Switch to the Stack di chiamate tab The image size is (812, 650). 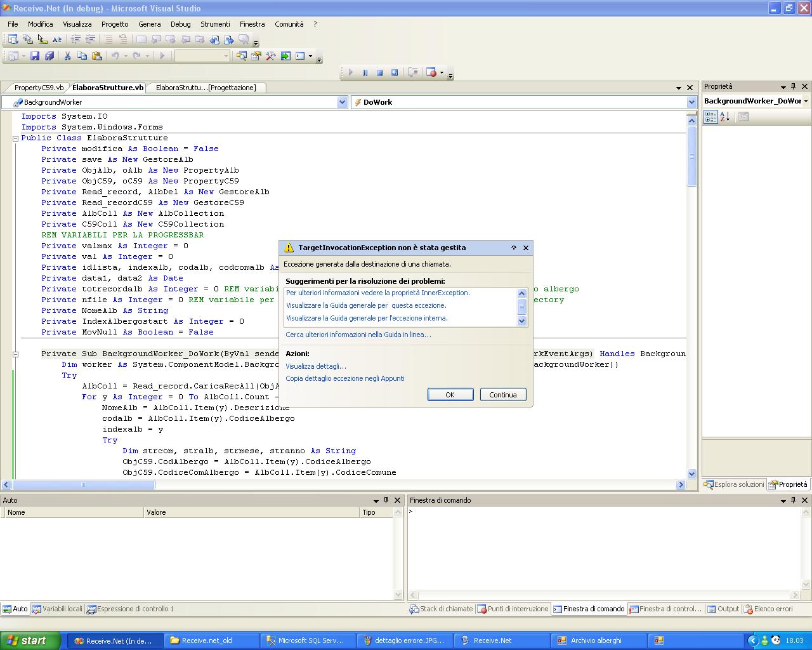tap(441, 609)
